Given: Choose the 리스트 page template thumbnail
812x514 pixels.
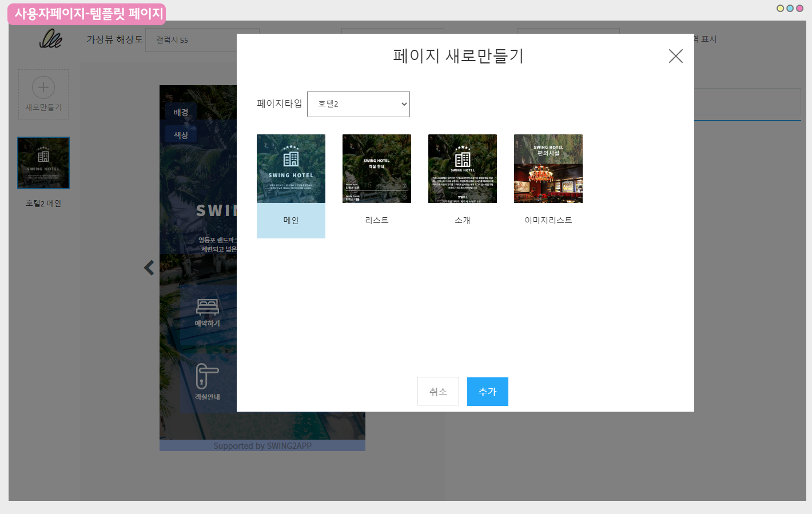Looking at the screenshot, I should (x=377, y=169).
